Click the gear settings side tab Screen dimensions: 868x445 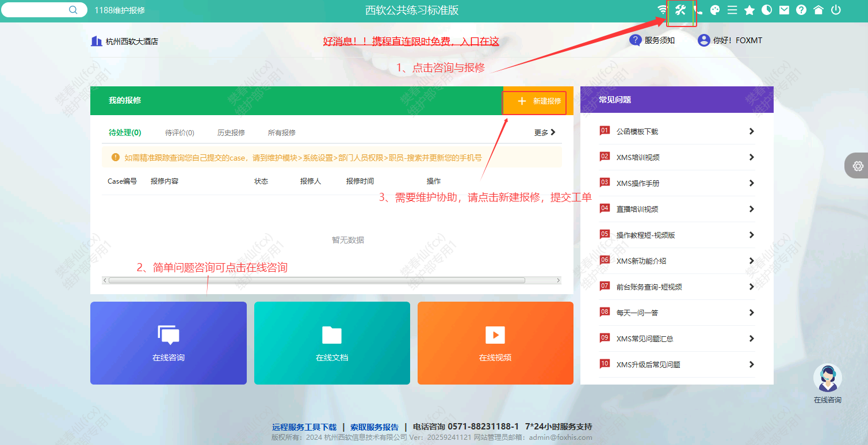coord(858,166)
